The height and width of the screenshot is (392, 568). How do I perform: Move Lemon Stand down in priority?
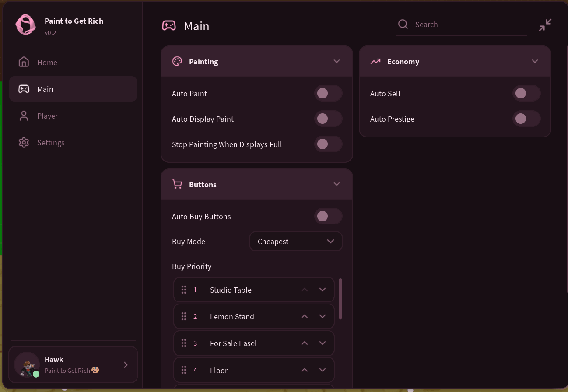[323, 316]
